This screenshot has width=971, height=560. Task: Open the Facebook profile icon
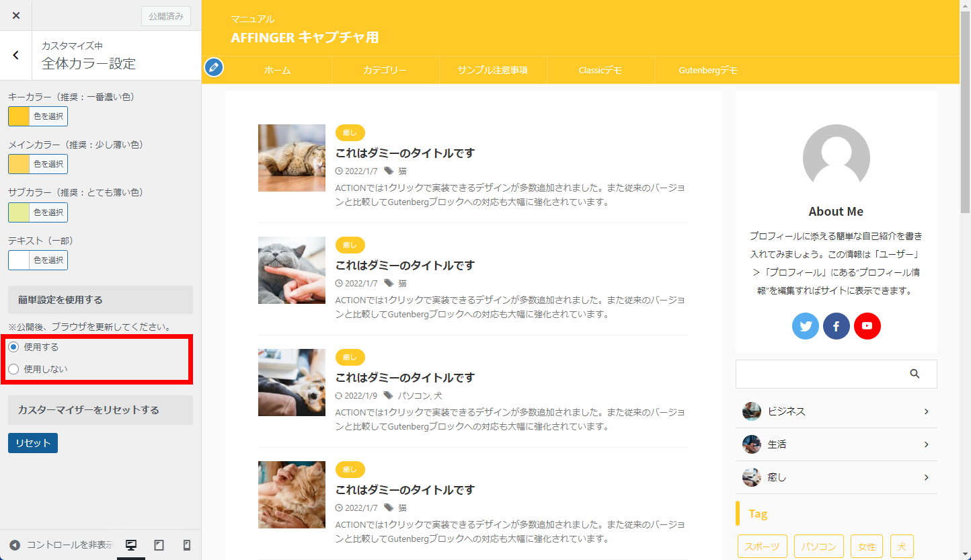[x=837, y=326]
